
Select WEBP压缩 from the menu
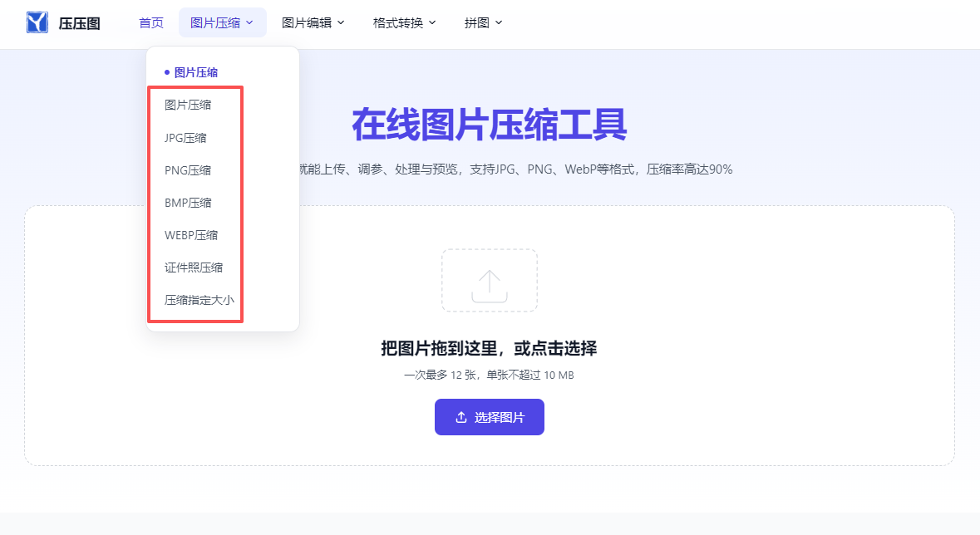191,235
